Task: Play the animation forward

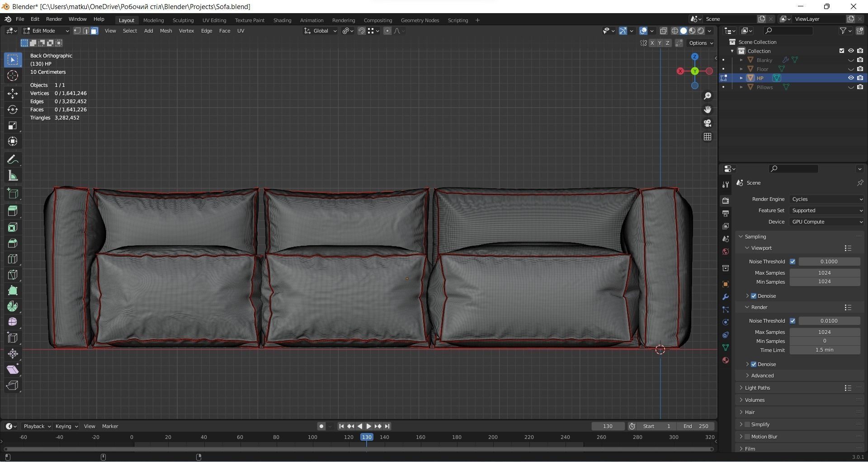Action: pyautogui.click(x=369, y=426)
